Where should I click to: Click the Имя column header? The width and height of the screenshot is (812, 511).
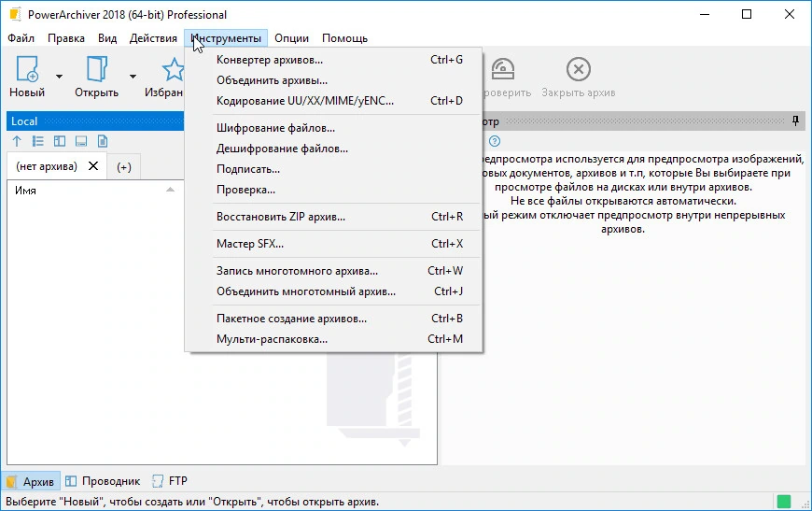tap(25, 191)
